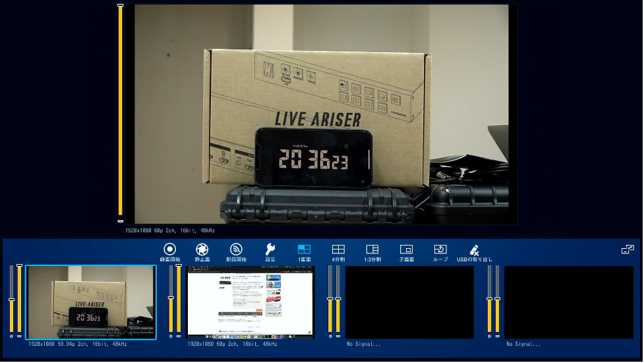Image resolution: width=644 pixels, height=363 pixels.
Task: Select the 1画面 single-screen layout
Action: (x=304, y=249)
